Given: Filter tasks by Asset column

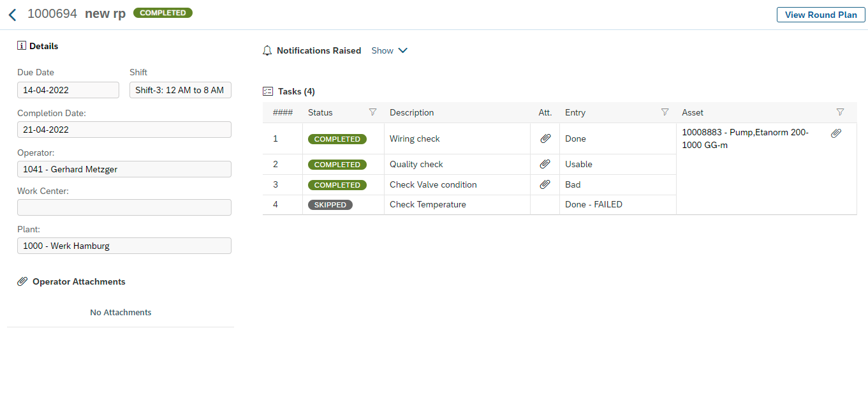Looking at the screenshot, I should pos(840,112).
